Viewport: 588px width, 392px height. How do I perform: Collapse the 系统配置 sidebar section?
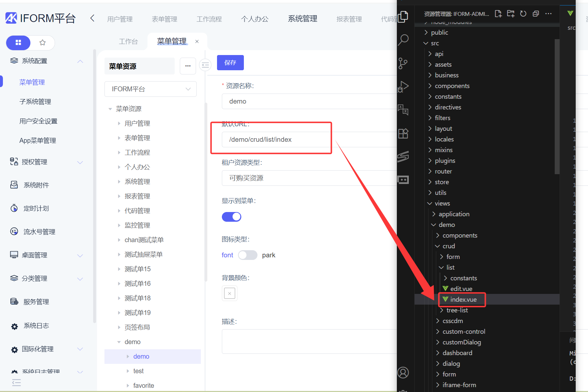(x=80, y=61)
